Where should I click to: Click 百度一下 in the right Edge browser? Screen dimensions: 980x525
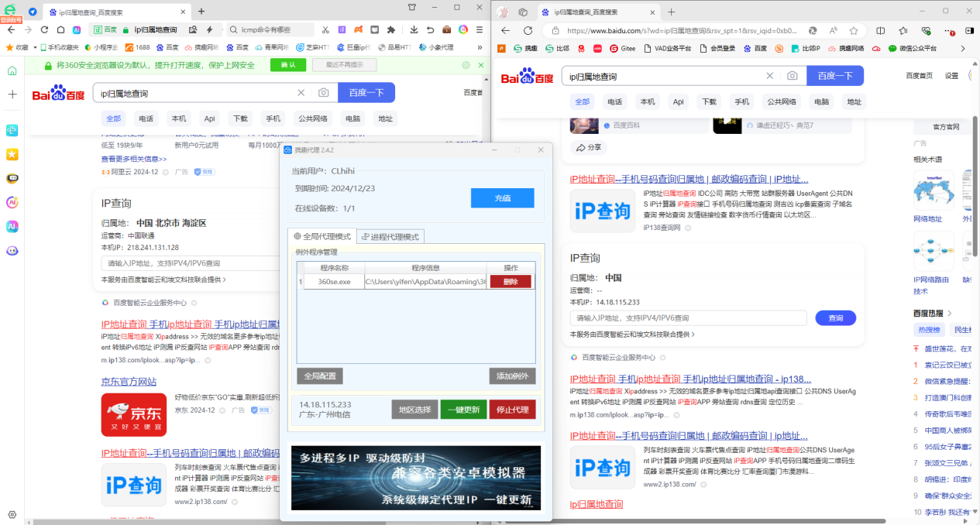tap(835, 76)
